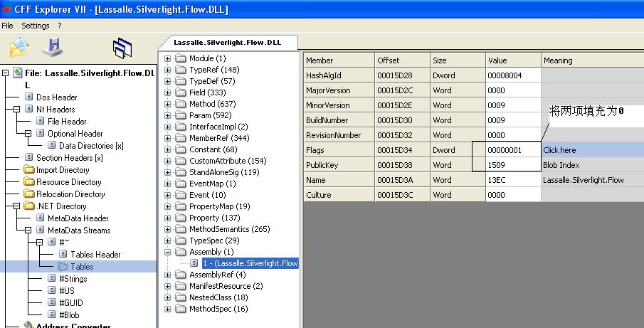This screenshot has height=328, width=644.
Task: Collapse the .NET Directory tree node
Action: click(x=16, y=206)
